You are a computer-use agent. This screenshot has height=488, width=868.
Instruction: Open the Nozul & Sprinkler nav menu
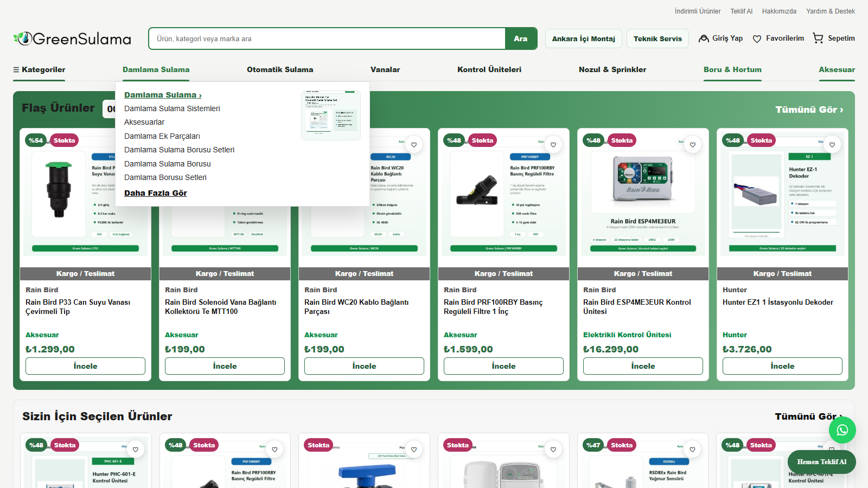[x=612, y=69]
